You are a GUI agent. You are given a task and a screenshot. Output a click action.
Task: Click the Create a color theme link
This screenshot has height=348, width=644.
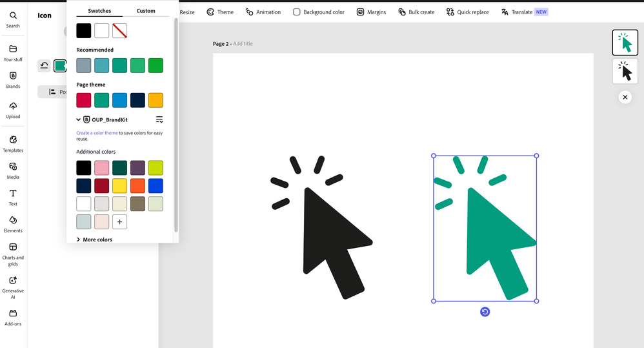97,133
